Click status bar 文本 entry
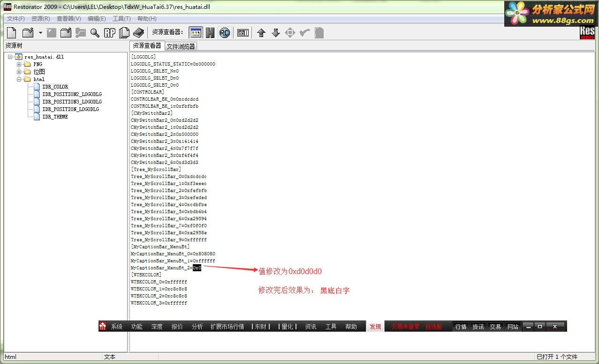 coord(110,357)
